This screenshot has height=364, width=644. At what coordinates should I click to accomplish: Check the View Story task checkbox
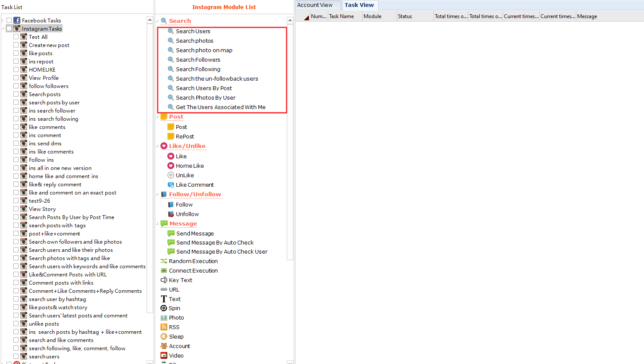coord(16,209)
